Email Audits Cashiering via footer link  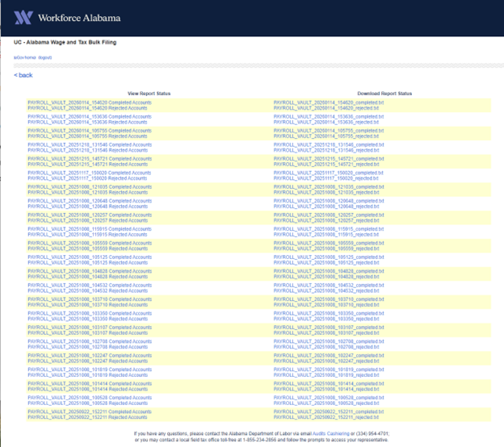pos(331,433)
